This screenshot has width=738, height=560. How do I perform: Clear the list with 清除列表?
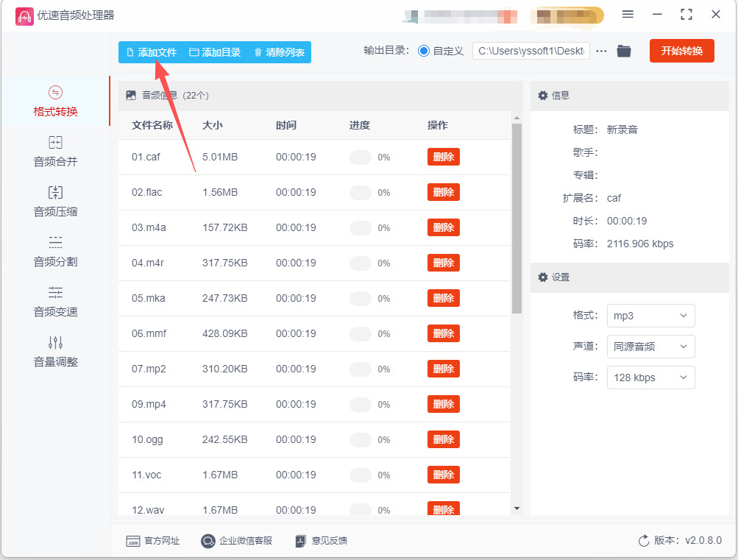pyautogui.click(x=279, y=52)
